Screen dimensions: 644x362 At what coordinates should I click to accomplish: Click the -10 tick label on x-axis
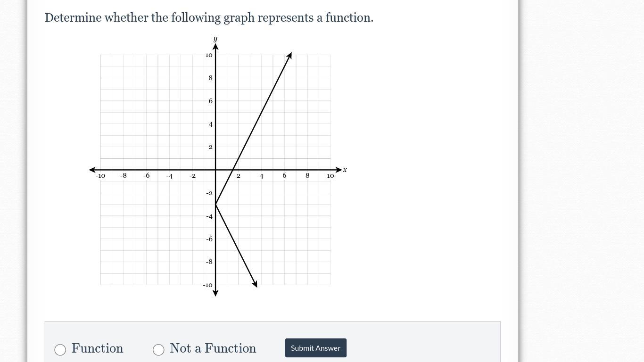100,176
